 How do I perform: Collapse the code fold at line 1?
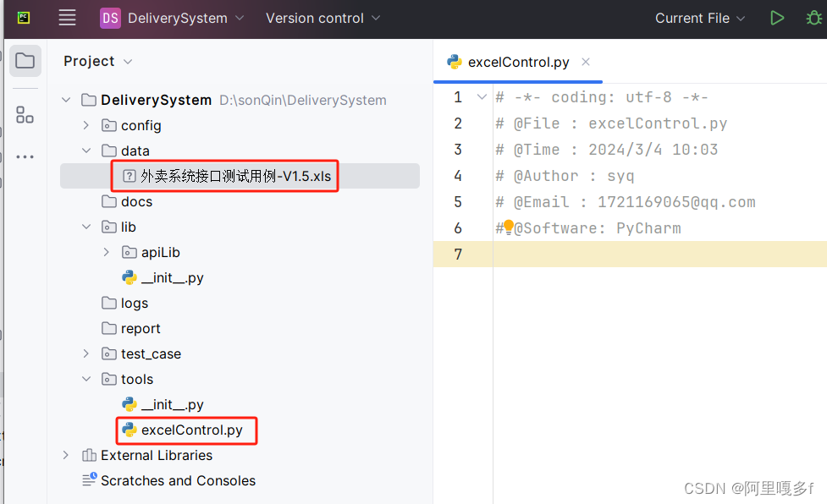pyautogui.click(x=482, y=96)
